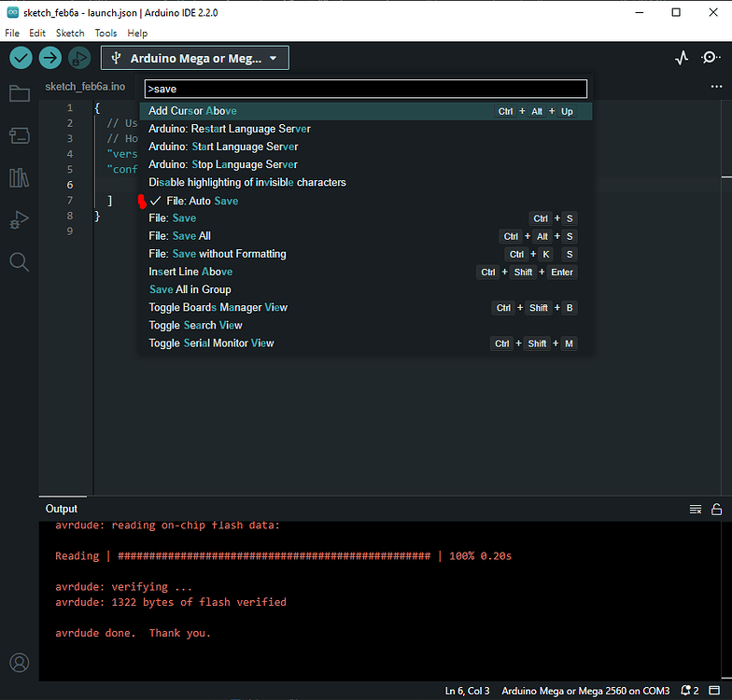Open the Debug sidebar panel icon
The height and width of the screenshot is (700, 732).
(19, 220)
